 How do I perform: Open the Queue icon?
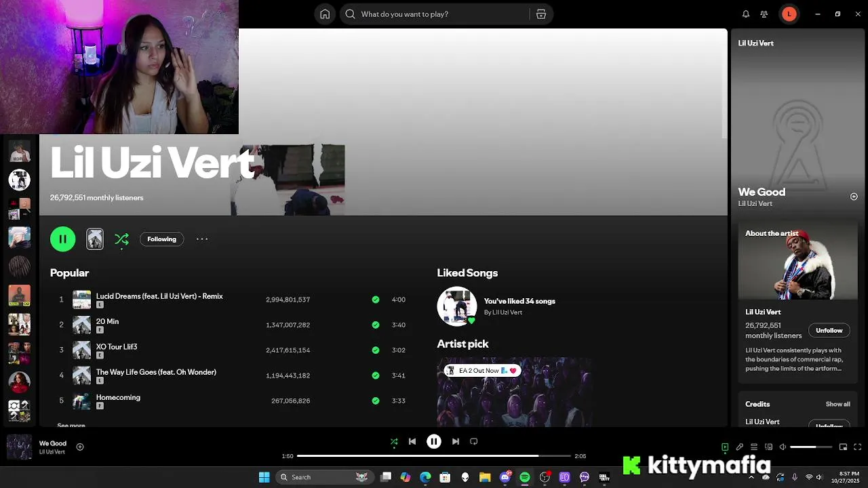click(754, 447)
